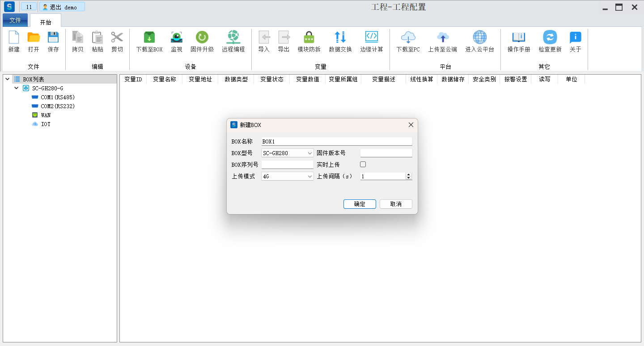Image resolution: width=644 pixels, height=346 pixels.
Task: Open 进入云平台 globe icon
Action: (479, 38)
